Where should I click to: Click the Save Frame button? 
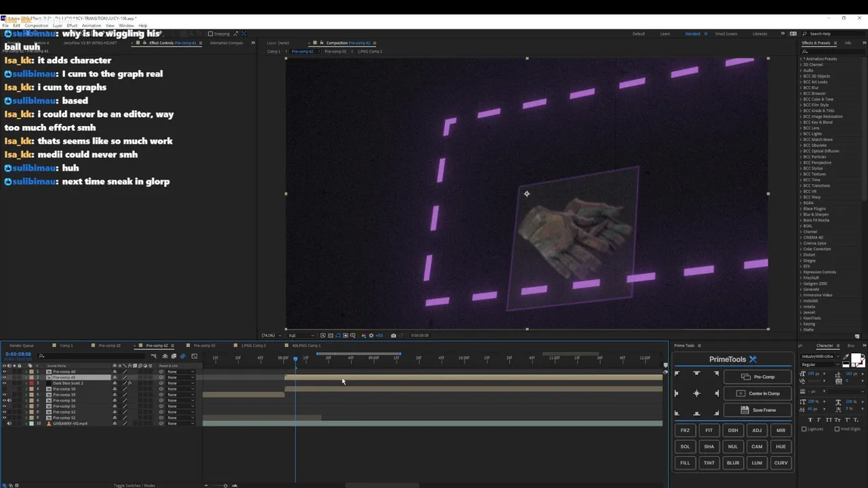757,410
